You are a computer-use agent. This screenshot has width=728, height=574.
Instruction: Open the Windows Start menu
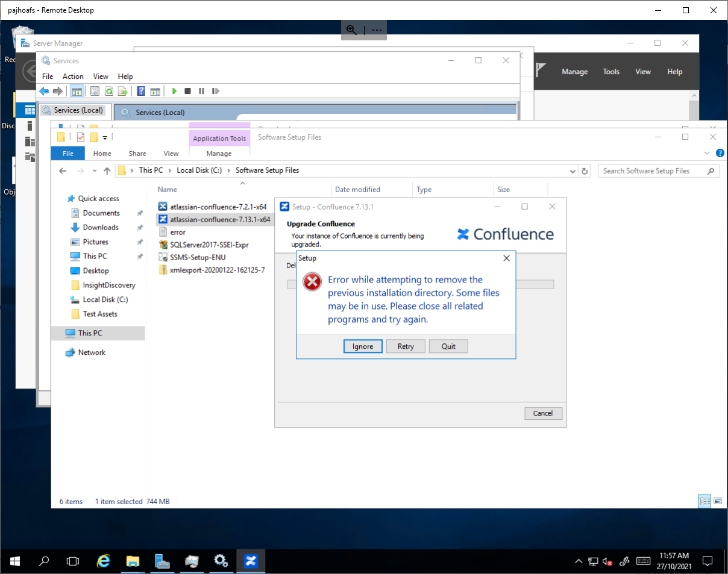point(14,561)
